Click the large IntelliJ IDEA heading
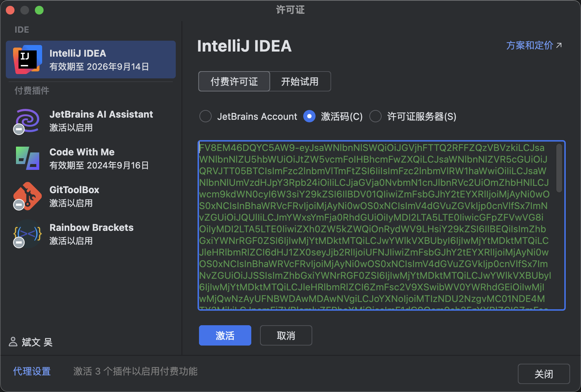The height and width of the screenshot is (392, 581). [x=244, y=46]
